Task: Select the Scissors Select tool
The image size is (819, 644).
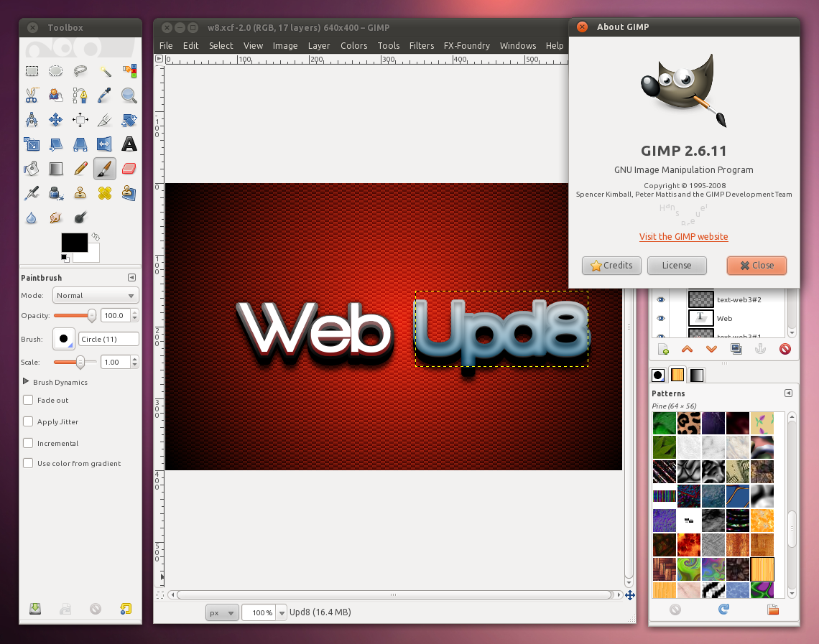Action: pos(32,95)
